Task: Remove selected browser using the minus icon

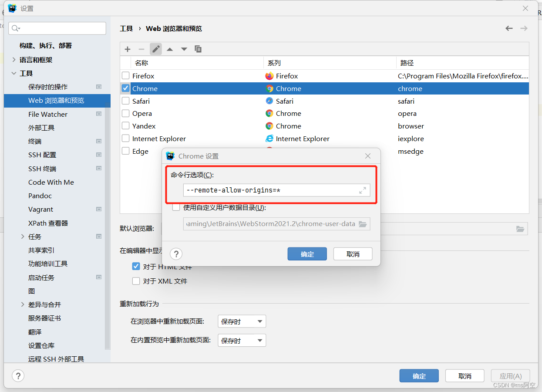Action: (141, 49)
